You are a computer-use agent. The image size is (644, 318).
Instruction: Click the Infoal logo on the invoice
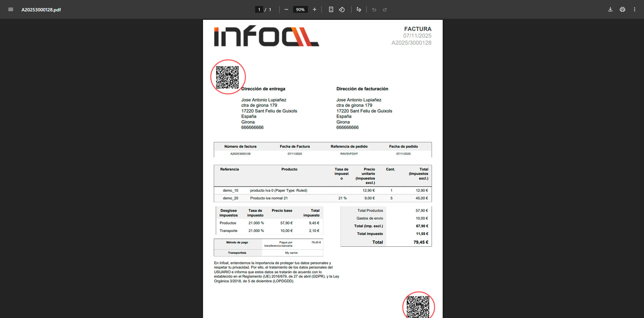[x=266, y=36]
